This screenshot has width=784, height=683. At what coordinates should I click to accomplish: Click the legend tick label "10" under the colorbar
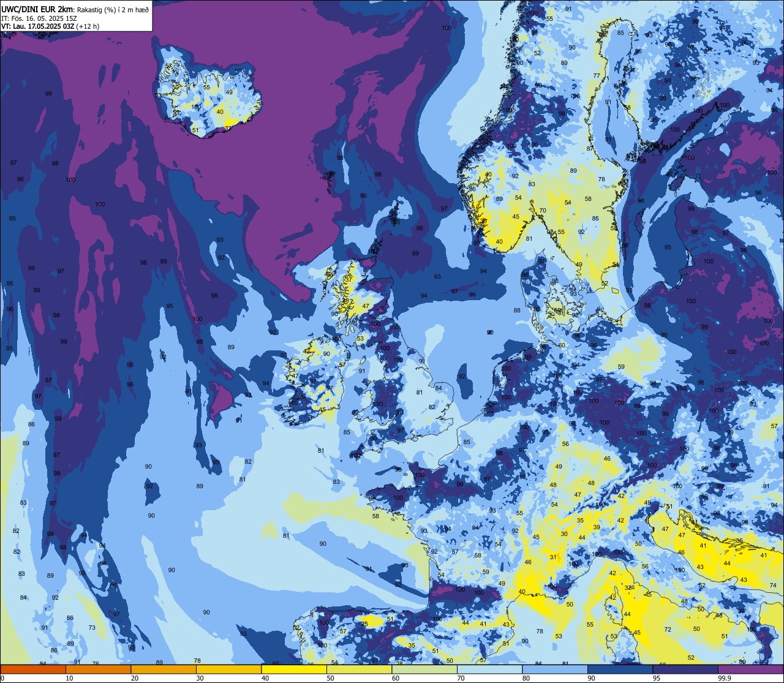pyautogui.click(x=69, y=678)
